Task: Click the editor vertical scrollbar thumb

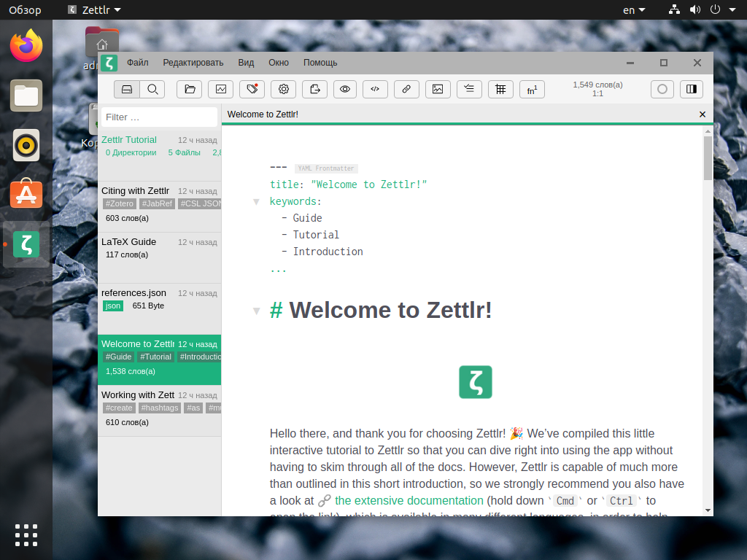Action: click(708, 158)
